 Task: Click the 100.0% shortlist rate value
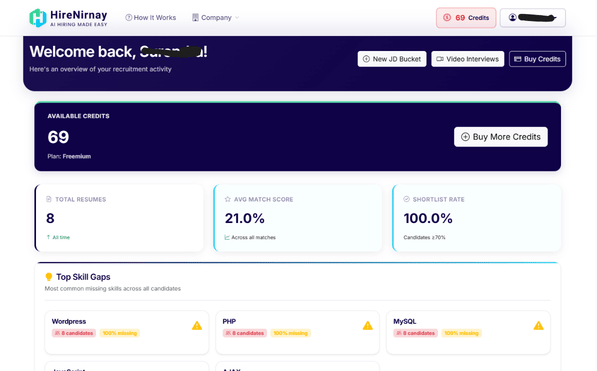tap(428, 218)
